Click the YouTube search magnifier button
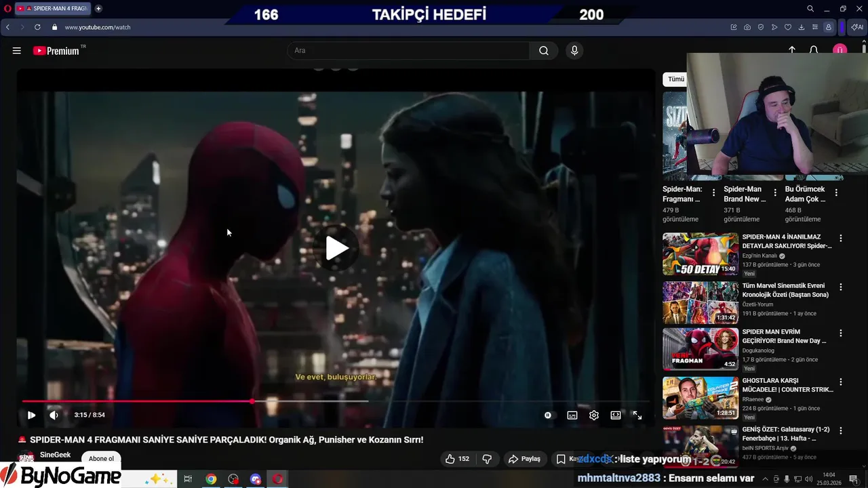 (x=544, y=51)
